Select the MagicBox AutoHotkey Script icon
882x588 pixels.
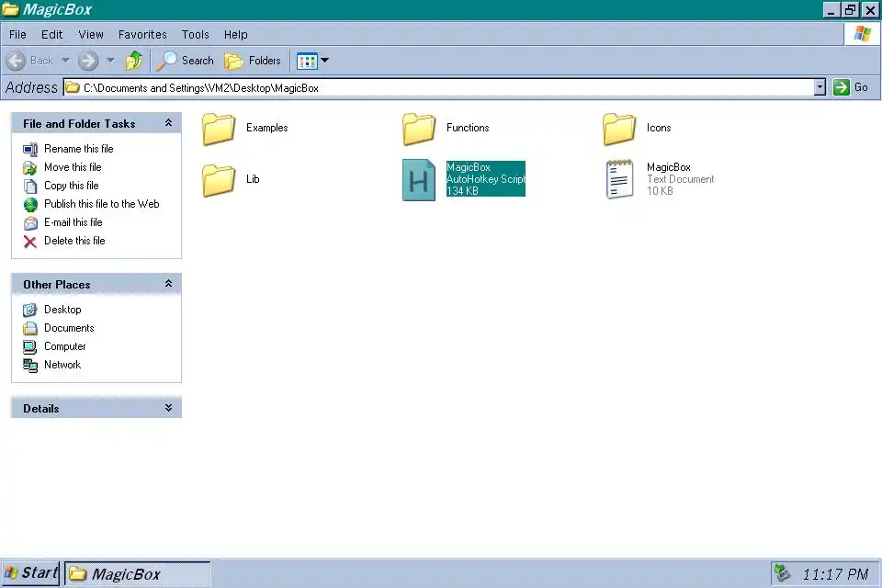(419, 180)
